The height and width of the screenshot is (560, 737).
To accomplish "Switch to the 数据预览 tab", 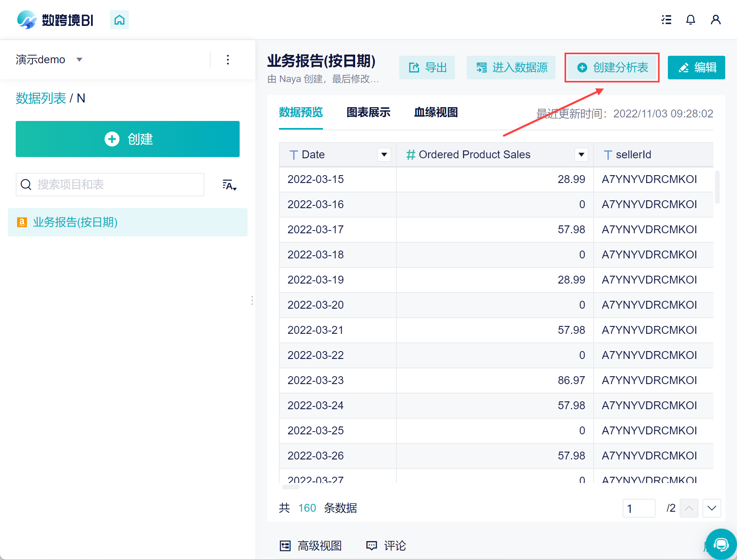I will pyautogui.click(x=301, y=113).
